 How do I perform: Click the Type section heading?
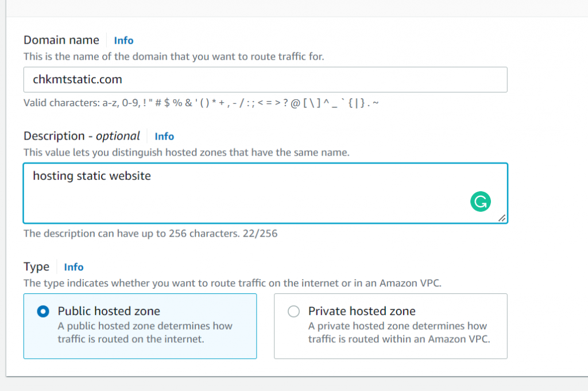tap(36, 266)
